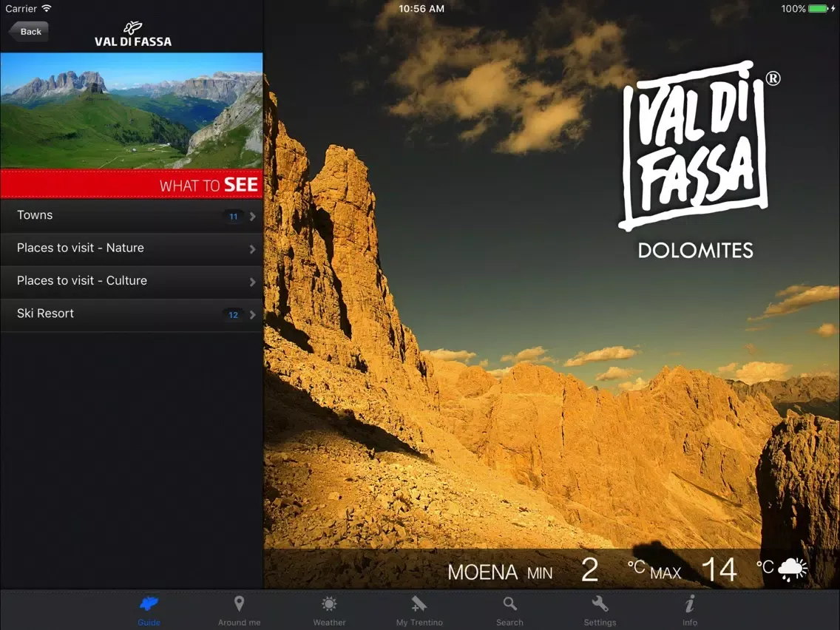The image size is (840, 630).
Task: Tap the Weather tab label
Action: point(329,623)
